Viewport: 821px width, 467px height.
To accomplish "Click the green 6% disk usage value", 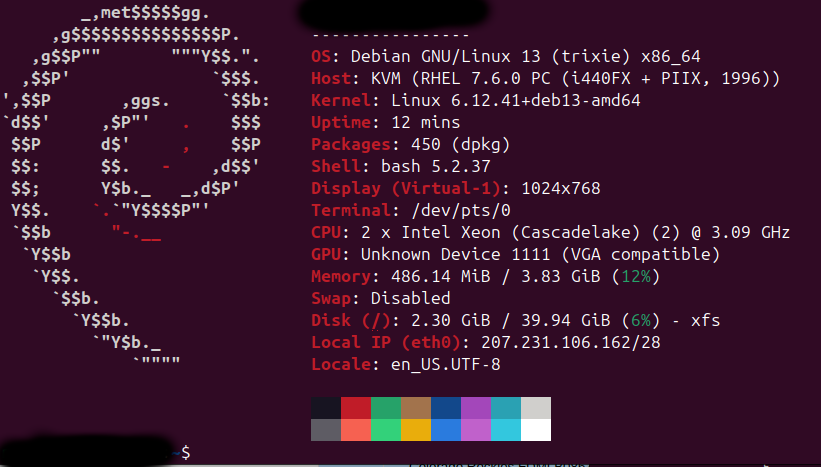I will [x=641, y=320].
